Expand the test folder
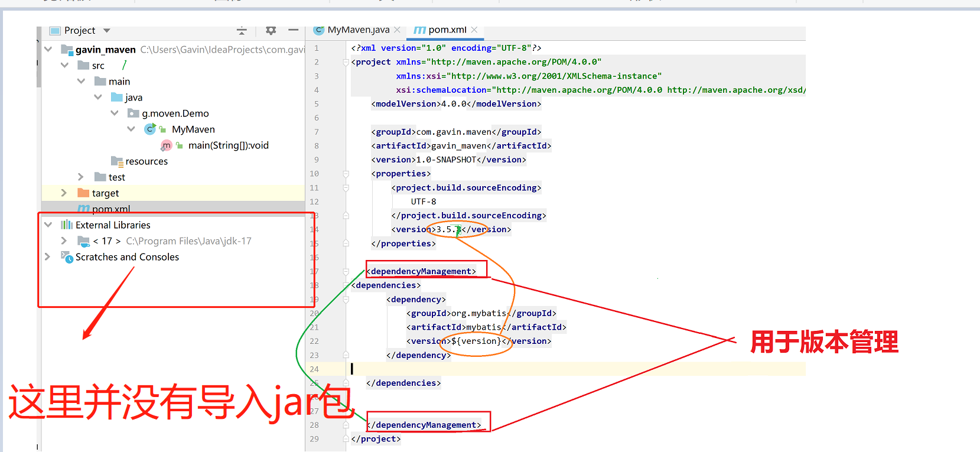The image size is (980, 452). pyautogui.click(x=81, y=177)
